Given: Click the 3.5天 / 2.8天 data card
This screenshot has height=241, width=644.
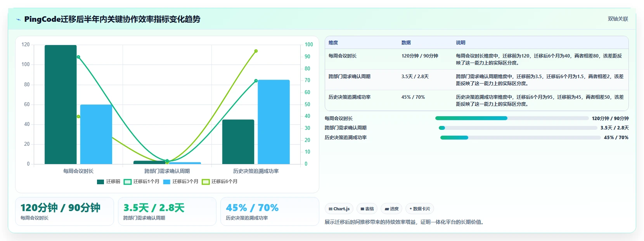Looking at the screenshot, I should coord(167,211).
